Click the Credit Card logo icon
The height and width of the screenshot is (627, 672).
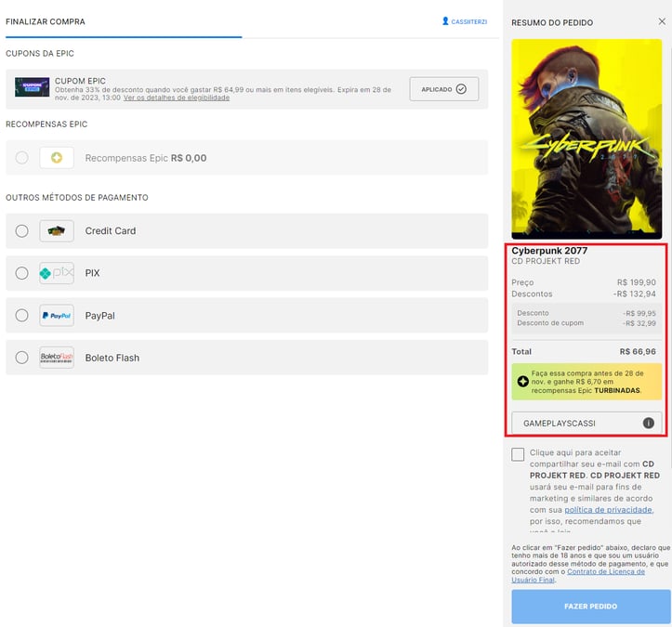tap(57, 231)
